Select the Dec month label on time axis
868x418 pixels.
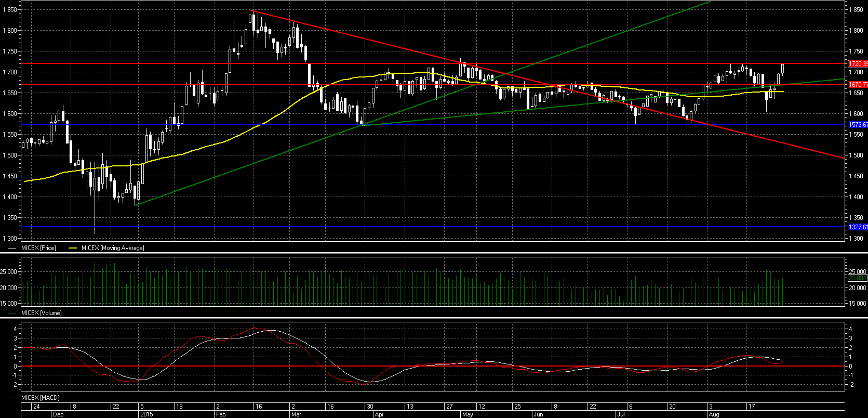point(58,414)
